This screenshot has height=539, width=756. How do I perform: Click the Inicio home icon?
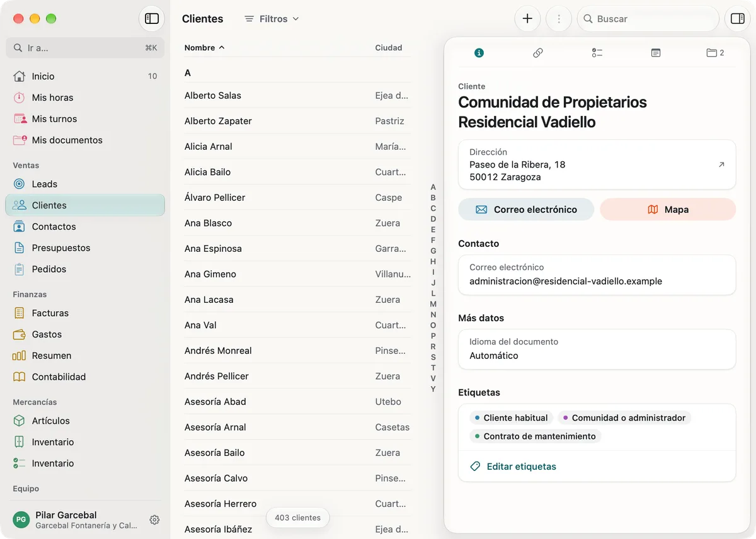20,76
